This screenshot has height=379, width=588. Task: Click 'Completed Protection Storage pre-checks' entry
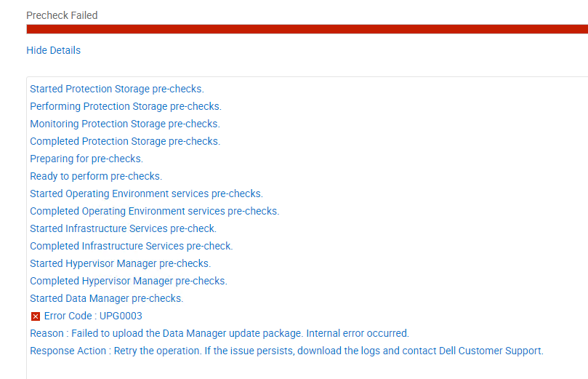coord(124,141)
